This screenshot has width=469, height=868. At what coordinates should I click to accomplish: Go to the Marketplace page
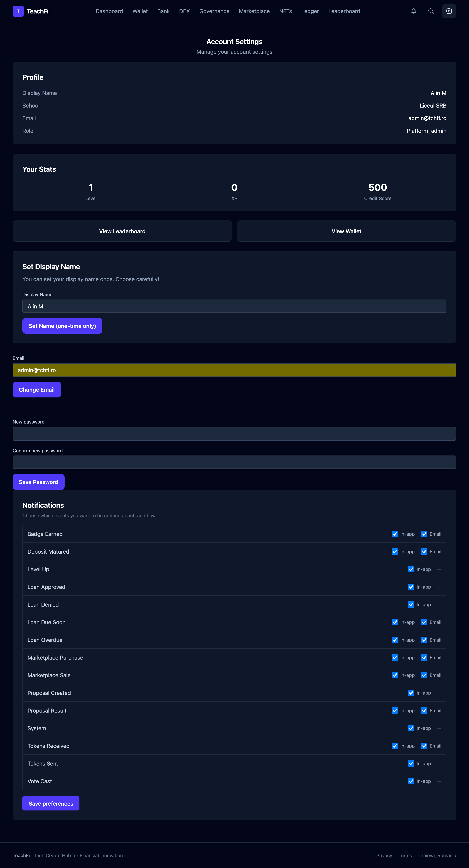(x=254, y=11)
